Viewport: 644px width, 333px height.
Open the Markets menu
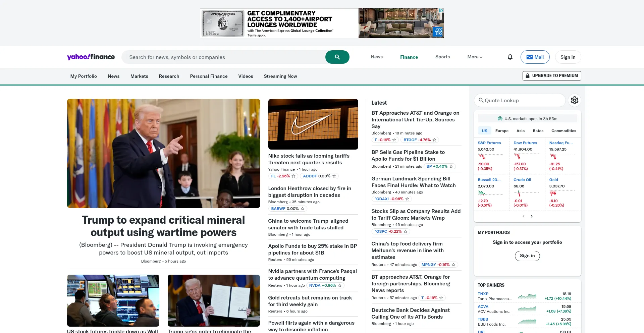click(139, 76)
